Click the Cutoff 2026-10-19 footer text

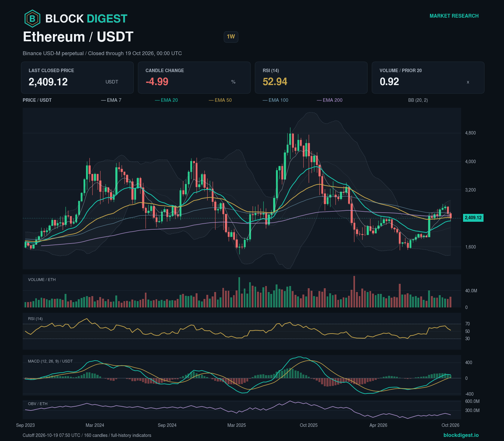click(x=87, y=435)
